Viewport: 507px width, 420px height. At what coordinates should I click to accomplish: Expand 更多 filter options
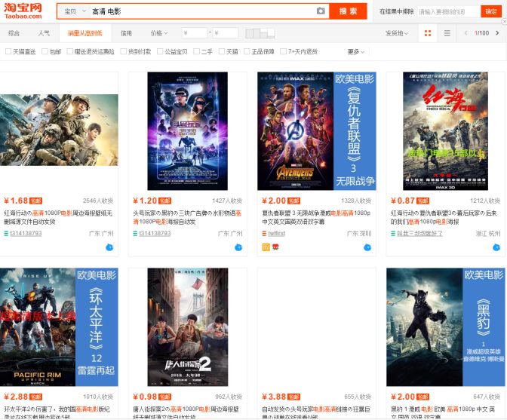355,52
